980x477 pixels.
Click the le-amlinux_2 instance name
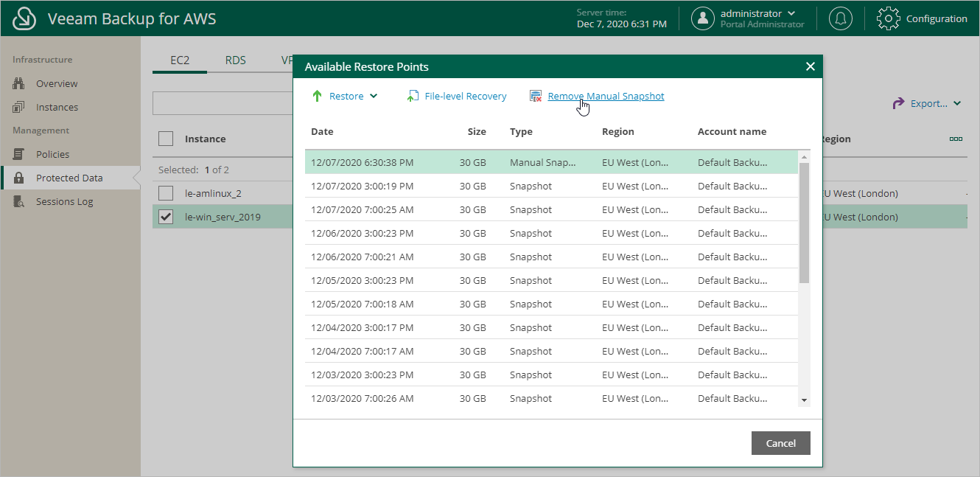(213, 193)
